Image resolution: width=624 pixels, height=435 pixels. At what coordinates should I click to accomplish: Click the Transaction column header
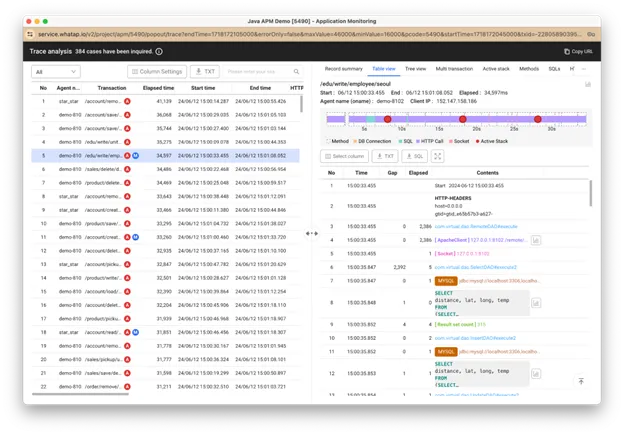tap(112, 88)
